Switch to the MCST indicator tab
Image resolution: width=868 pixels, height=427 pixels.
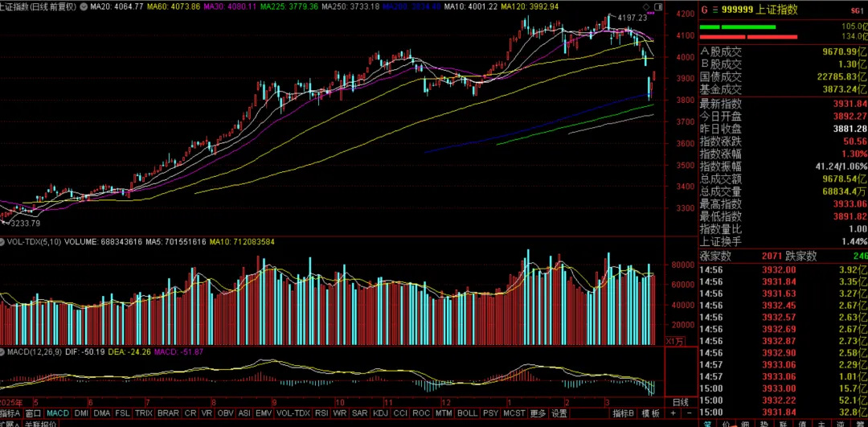click(x=514, y=413)
